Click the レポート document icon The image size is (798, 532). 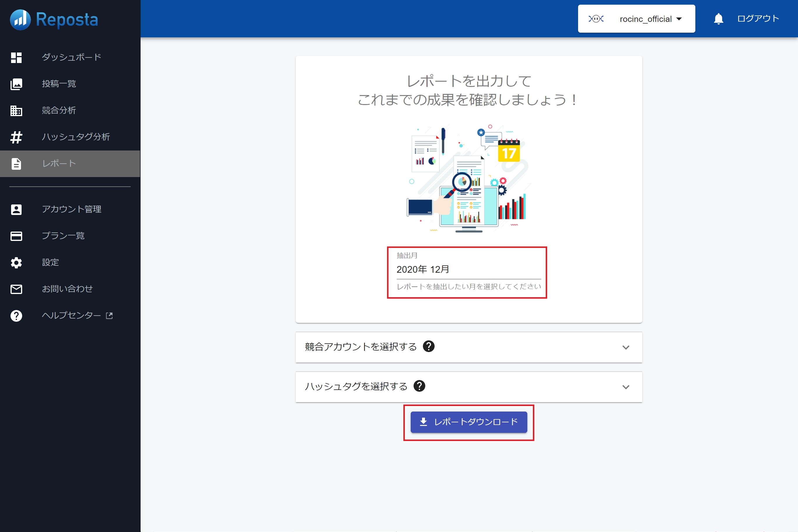pos(16,164)
